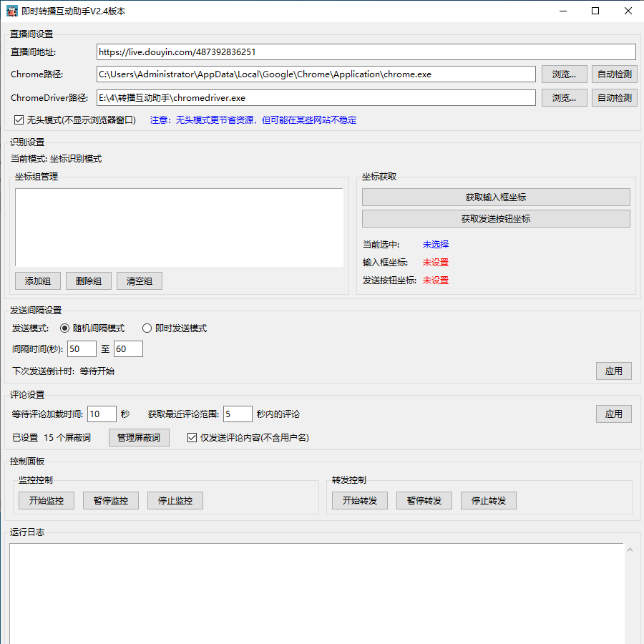This screenshot has height=644, width=644.
Task: Click 添加组 button
Action: [x=38, y=281]
